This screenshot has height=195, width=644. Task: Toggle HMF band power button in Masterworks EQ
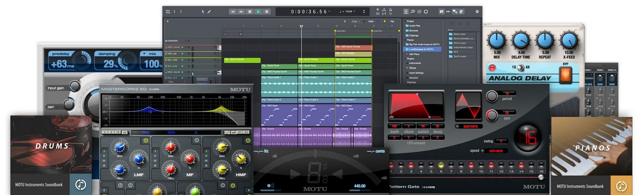[248, 140]
